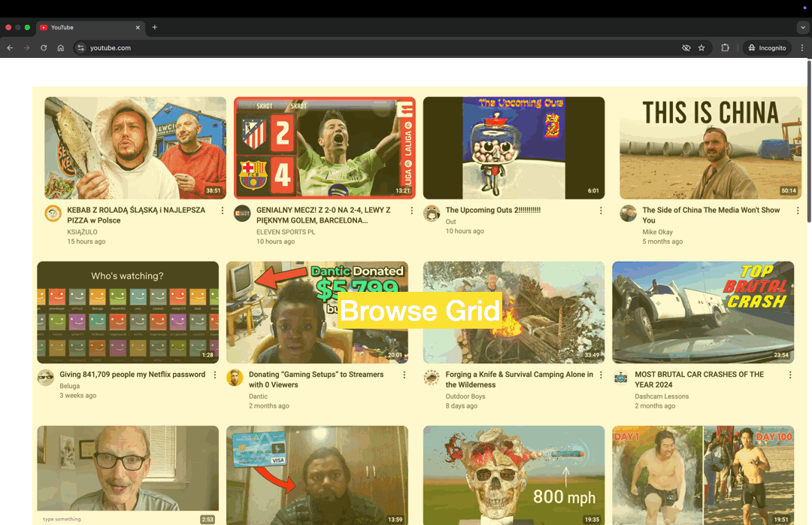Open options for Netflix password video

(x=215, y=375)
